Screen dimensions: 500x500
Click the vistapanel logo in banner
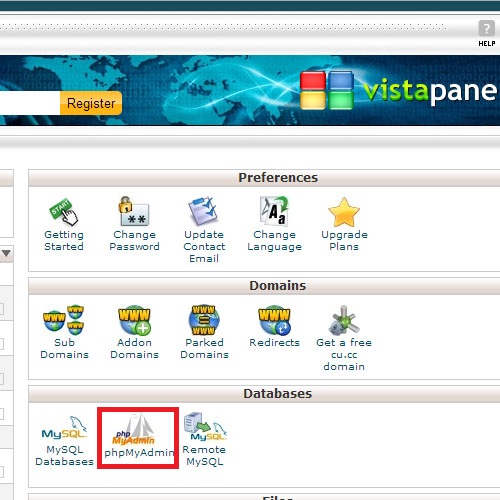point(398,90)
